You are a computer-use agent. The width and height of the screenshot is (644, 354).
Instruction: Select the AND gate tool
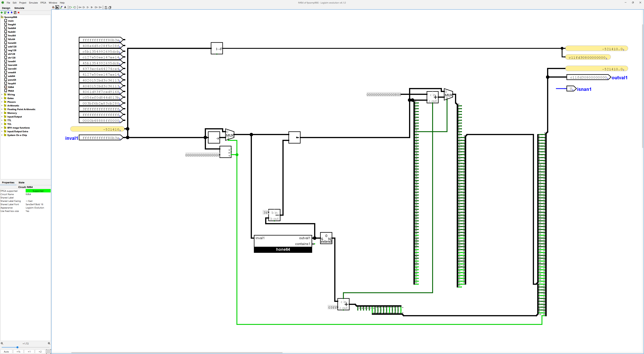(84, 8)
